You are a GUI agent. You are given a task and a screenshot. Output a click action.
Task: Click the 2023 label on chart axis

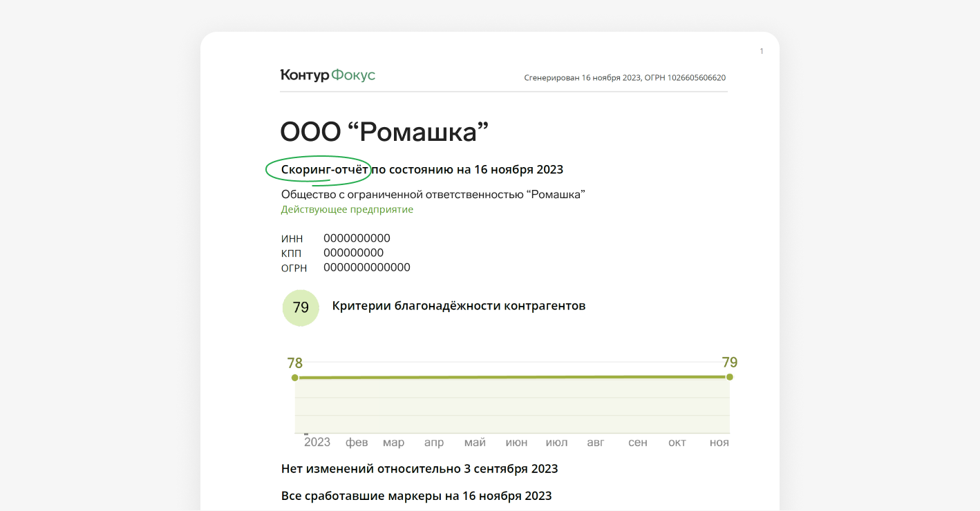(x=317, y=443)
